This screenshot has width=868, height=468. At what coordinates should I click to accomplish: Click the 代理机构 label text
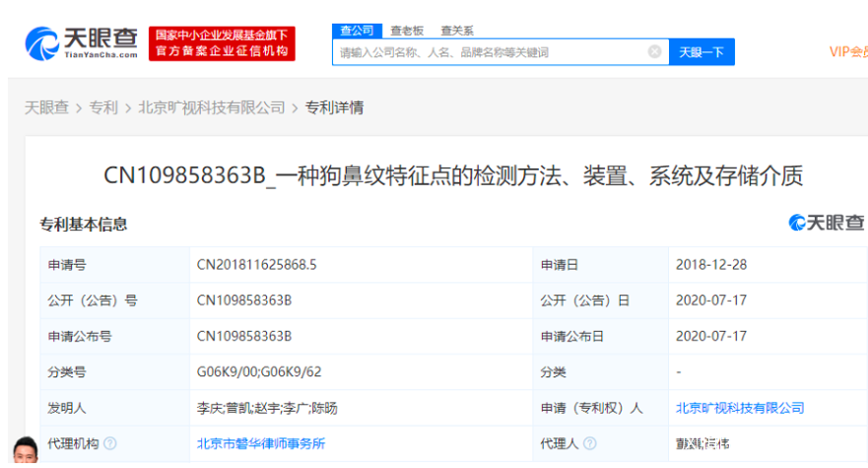[73, 443]
